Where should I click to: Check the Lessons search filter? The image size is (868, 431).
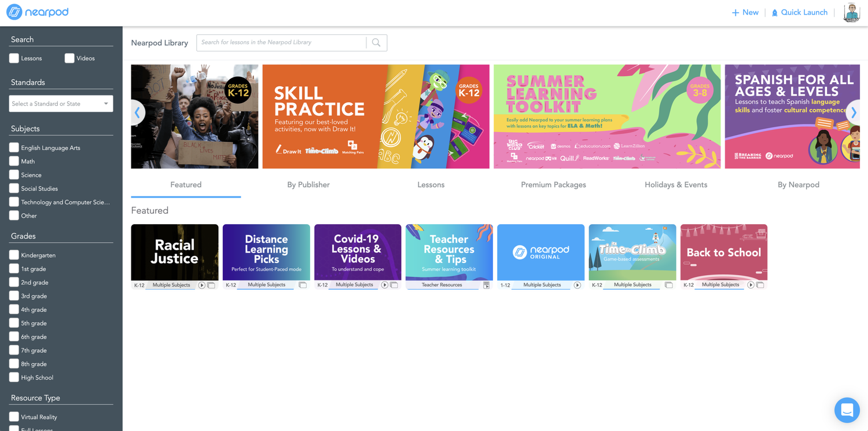[x=14, y=58]
